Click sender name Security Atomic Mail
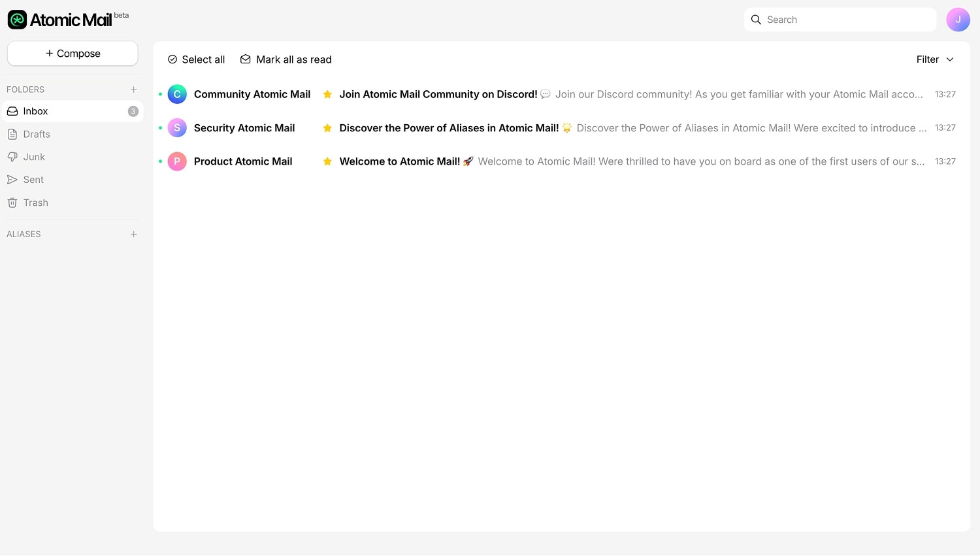980x556 pixels. pos(244,128)
